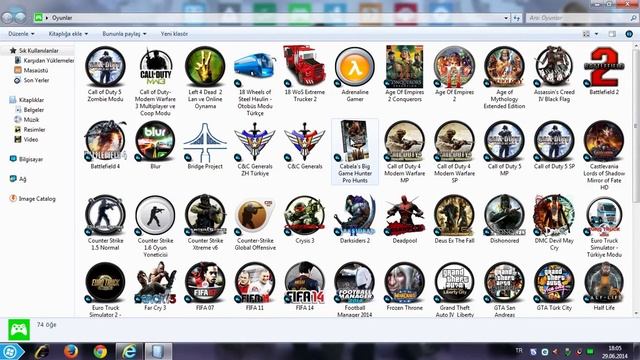Screen dimensions: 640x360
Task: Select the GTA San Andreas icon
Action: click(504, 282)
